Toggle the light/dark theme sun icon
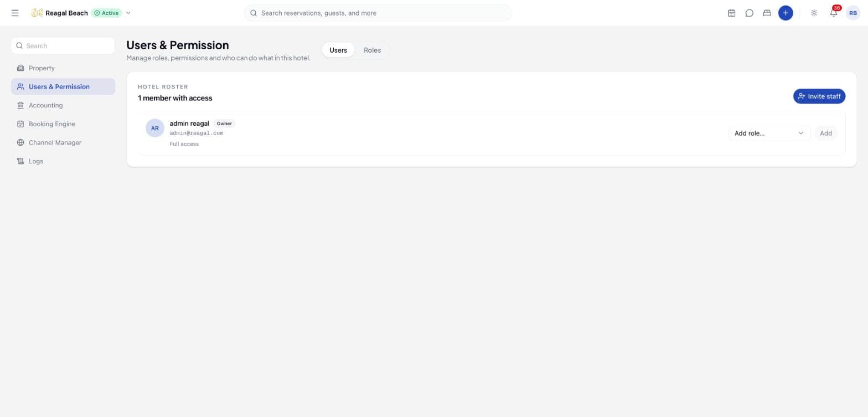Image resolution: width=868 pixels, height=417 pixels. pyautogui.click(x=814, y=13)
